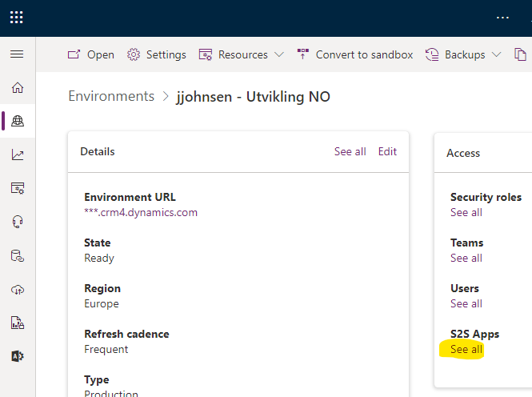The image size is (532, 397).
Task: Open the Backups menu label
Action: [x=465, y=54]
